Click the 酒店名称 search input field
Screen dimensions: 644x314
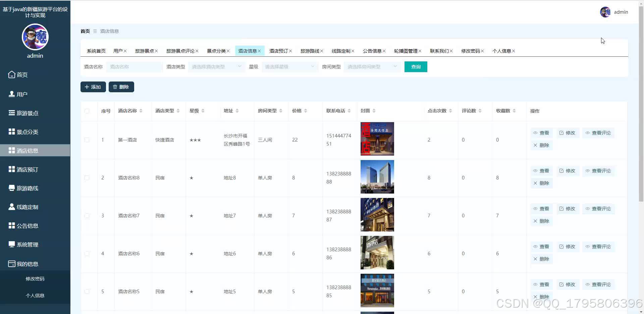[x=135, y=67]
